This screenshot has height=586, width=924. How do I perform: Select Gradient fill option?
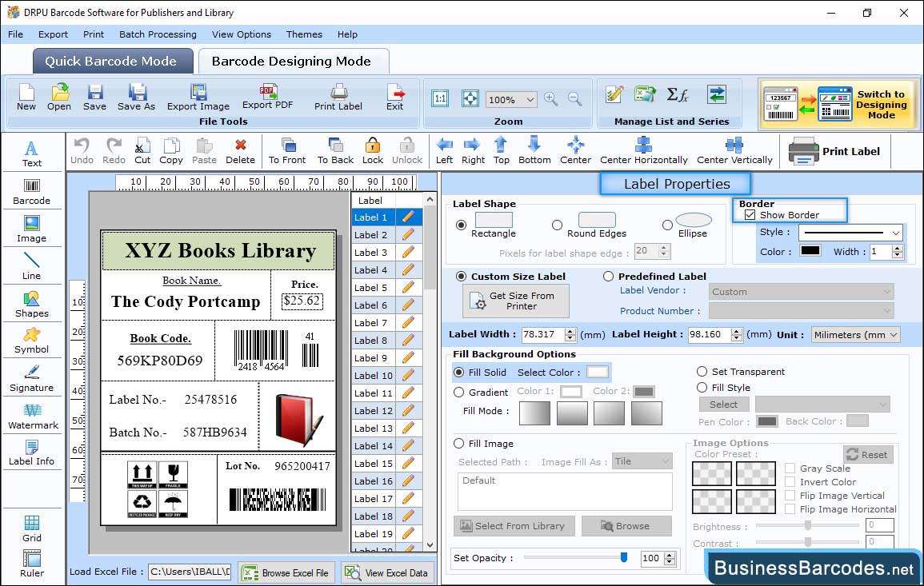[x=459, y=393]
